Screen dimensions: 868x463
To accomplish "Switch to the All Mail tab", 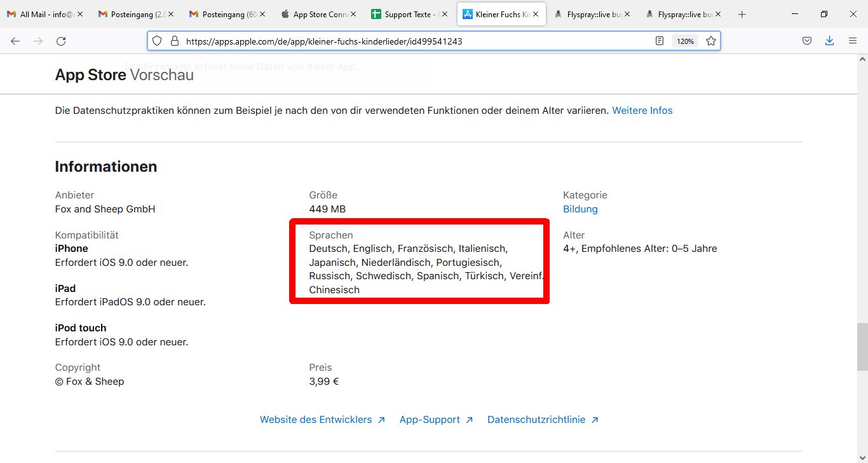I will coord(44,14).
